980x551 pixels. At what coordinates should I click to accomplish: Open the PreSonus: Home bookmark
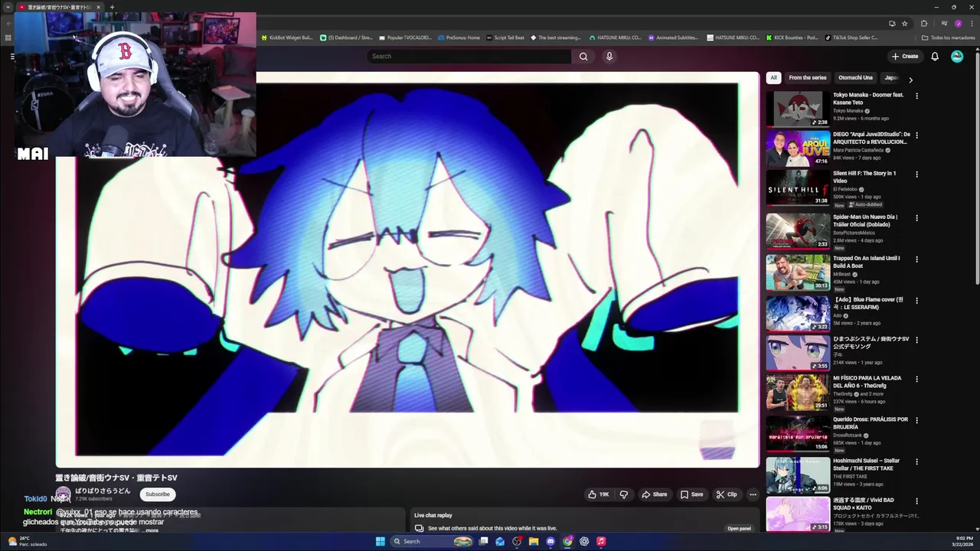[459, 37]
